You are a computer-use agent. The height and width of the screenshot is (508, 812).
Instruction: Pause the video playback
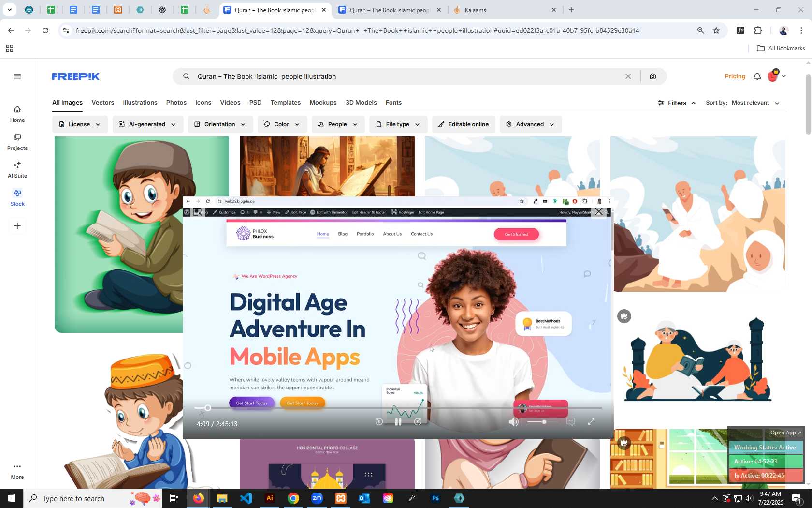[398, 422]
